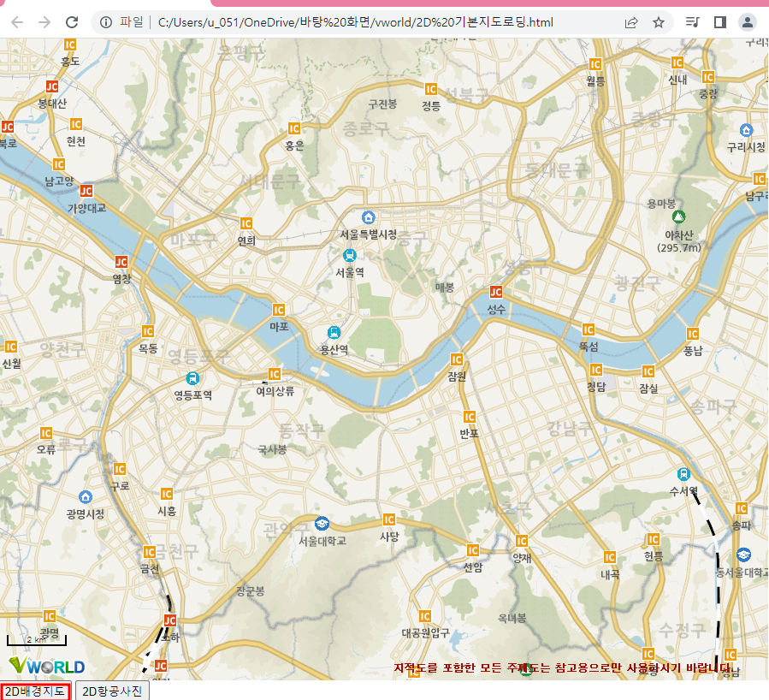Screen dimensions: 769x700
Task: Click the 봉대산 JC marker
Action: tap(52, 86)
